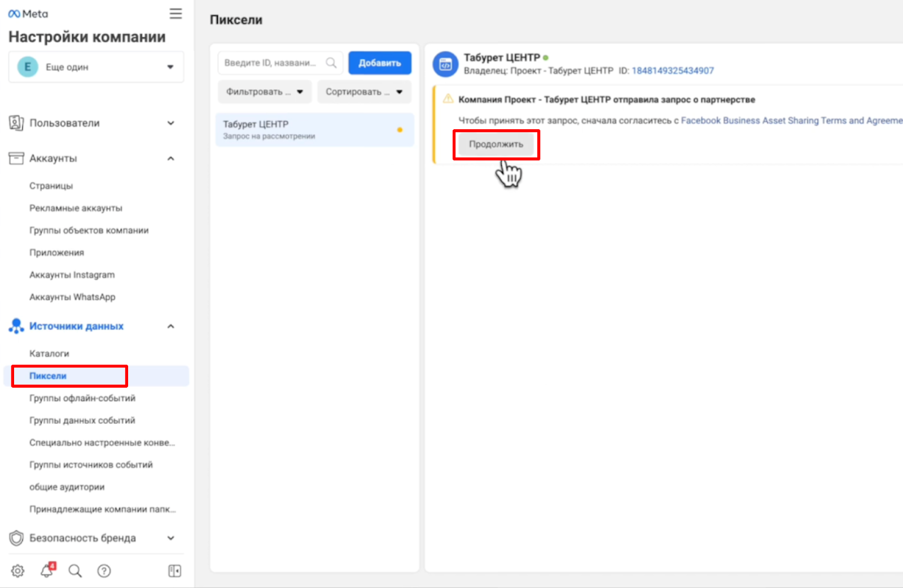Open the help question mark icon
903x588 pixels.
tap(104, 571)
